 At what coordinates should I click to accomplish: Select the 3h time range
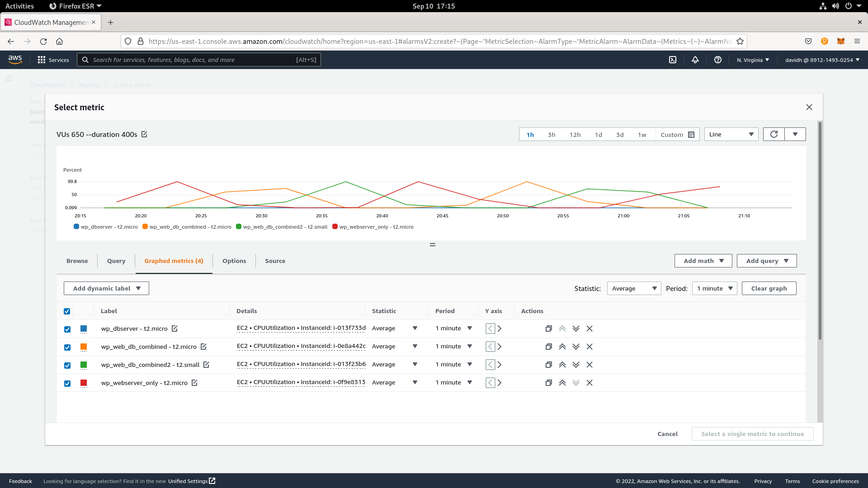(552, 135)
